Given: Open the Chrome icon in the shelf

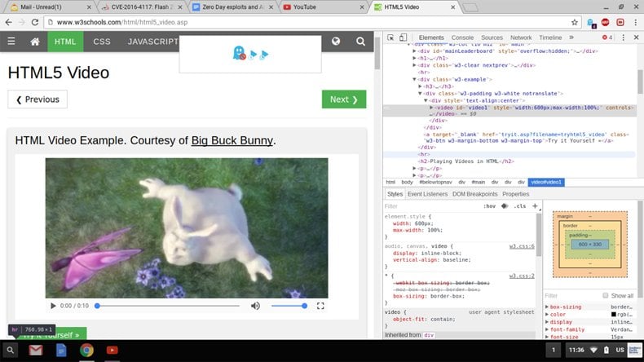Looking at the screenshot, I should [x=86, y=350].
